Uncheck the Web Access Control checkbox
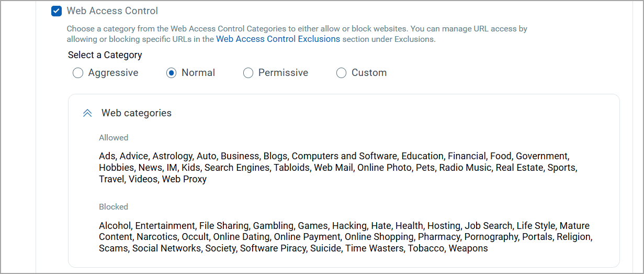Screen dimensions: 644x274 [57, 11]
